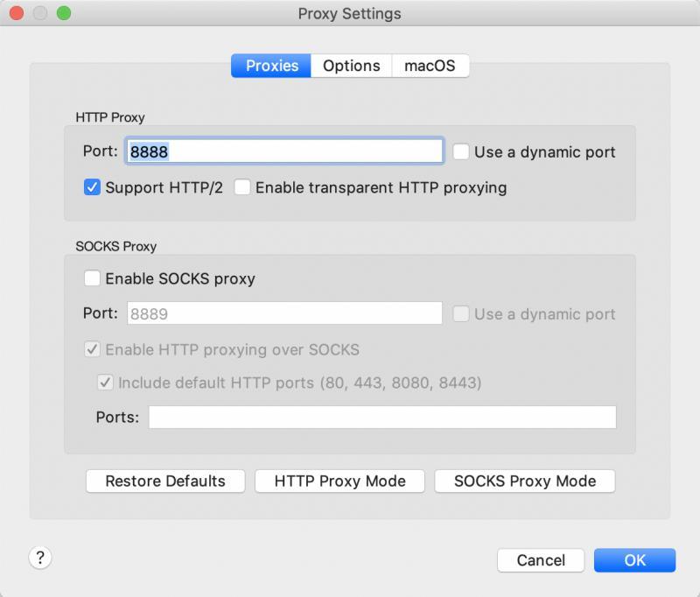This screenshot has width=700, height=597.
Task: Focus the HTTP Proxy port field
Action: click(284, 151)
